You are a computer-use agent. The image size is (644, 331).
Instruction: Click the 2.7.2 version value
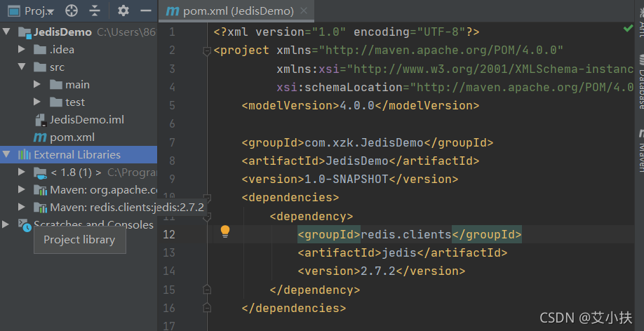click(378, 271)
